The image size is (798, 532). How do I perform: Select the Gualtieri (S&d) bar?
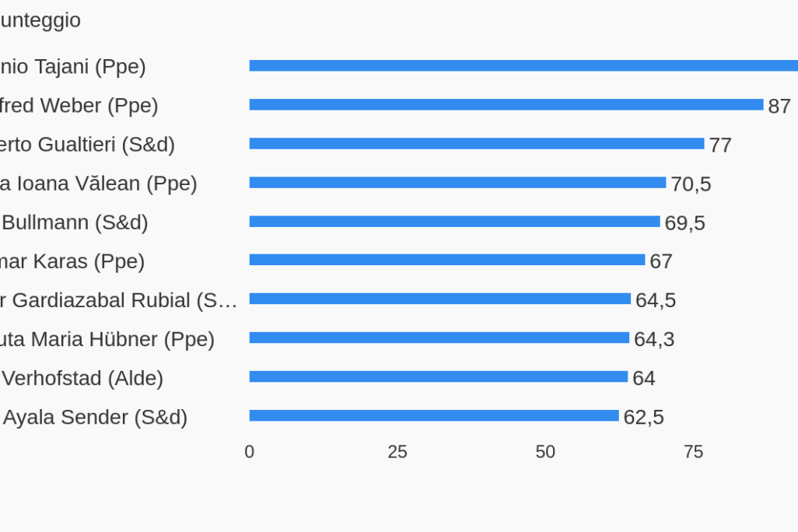tap(476, 144)
